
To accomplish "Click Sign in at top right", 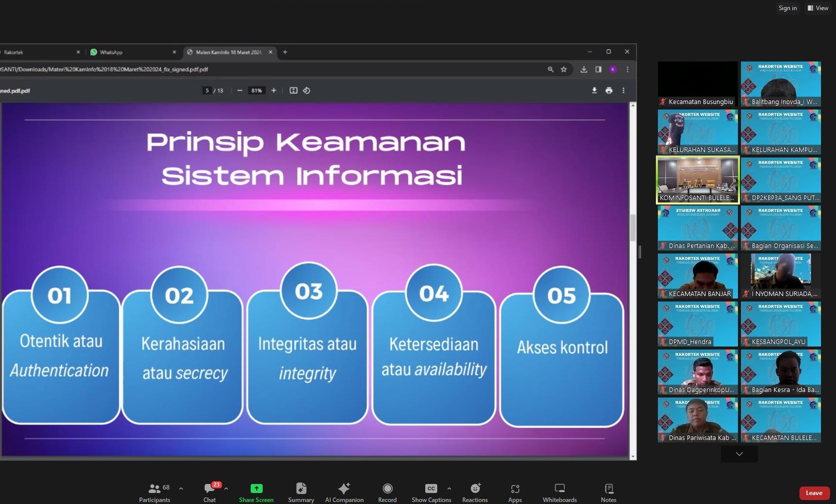I will click(787, 8).
